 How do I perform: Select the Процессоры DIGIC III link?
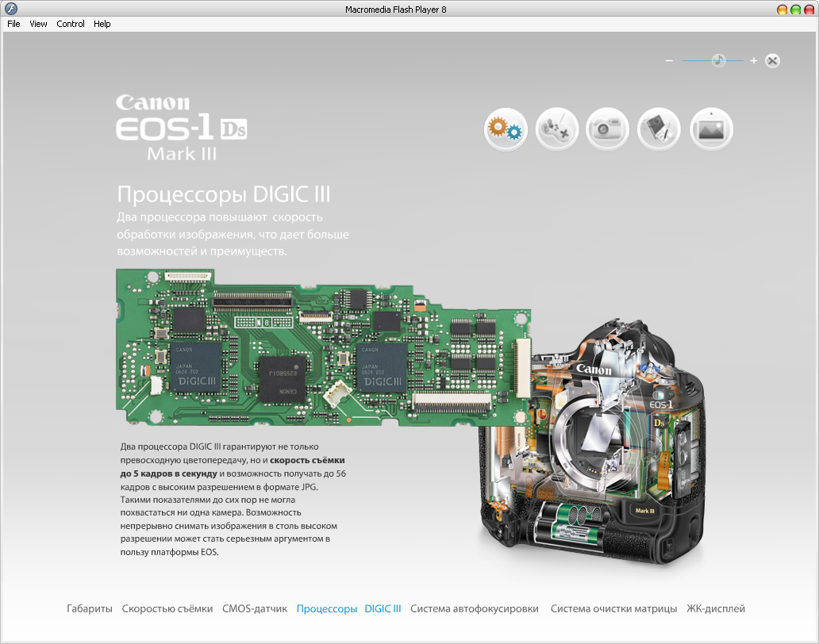point(348,608)
